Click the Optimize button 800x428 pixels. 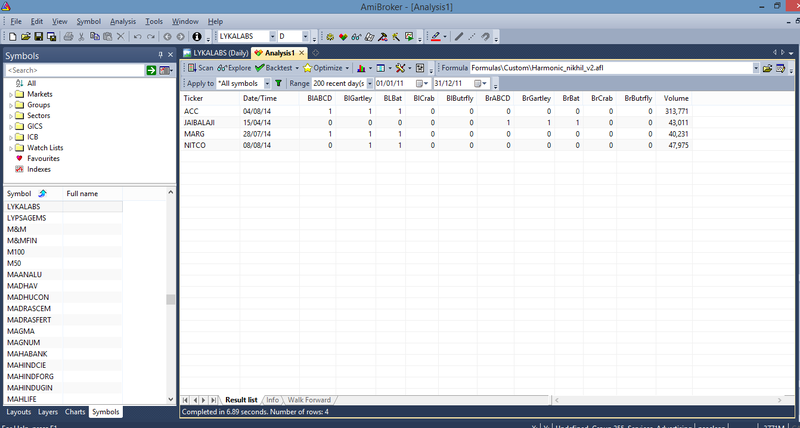(323, 68)
